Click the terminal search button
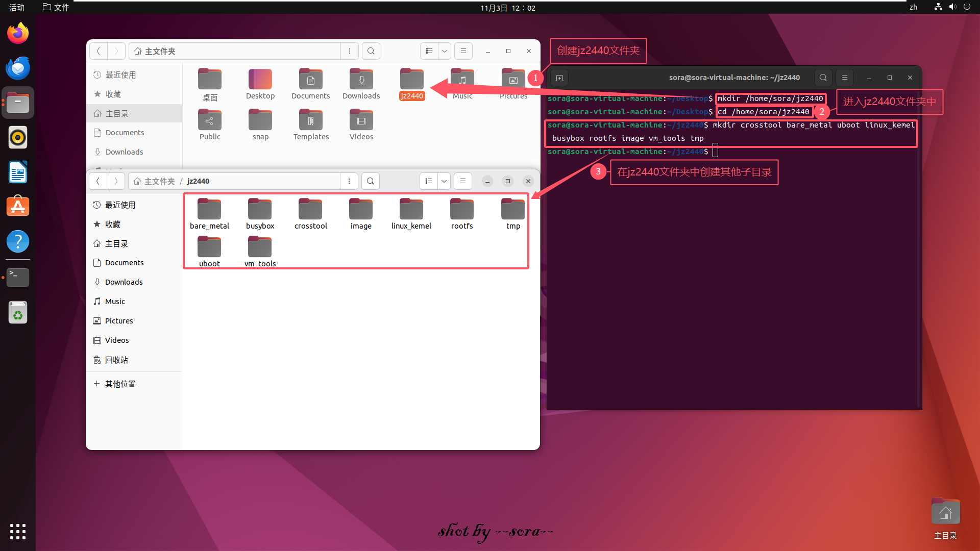980x551 pixels. click(823, 78)
